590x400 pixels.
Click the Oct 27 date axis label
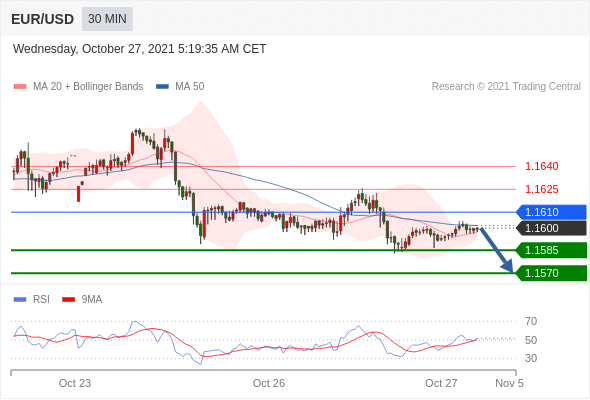441,383
